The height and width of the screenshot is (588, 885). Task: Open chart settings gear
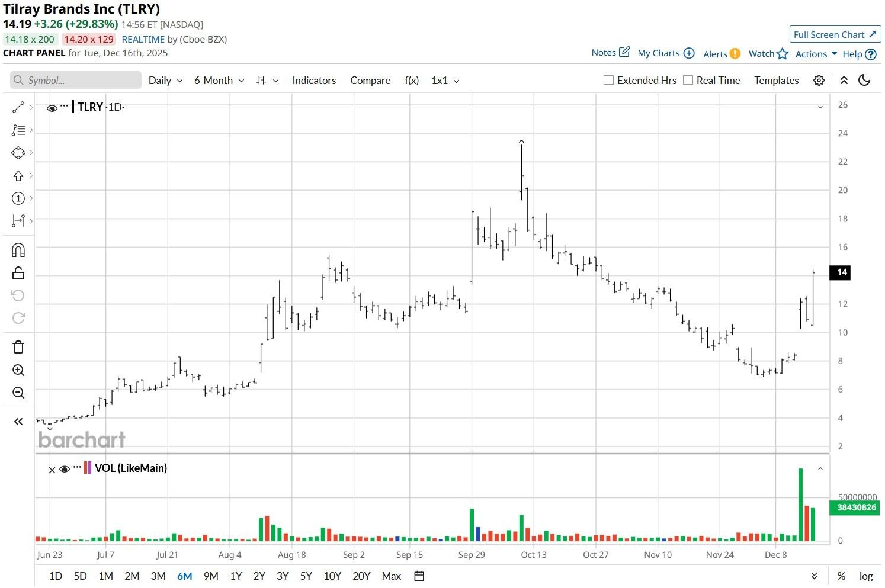tap(819, 81)
